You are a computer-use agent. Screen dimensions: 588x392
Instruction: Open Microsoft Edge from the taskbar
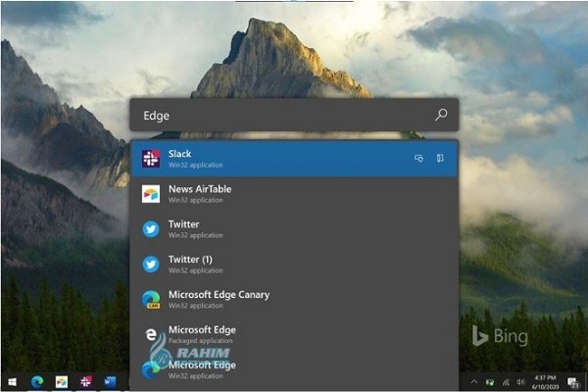[x=37, y=382]
